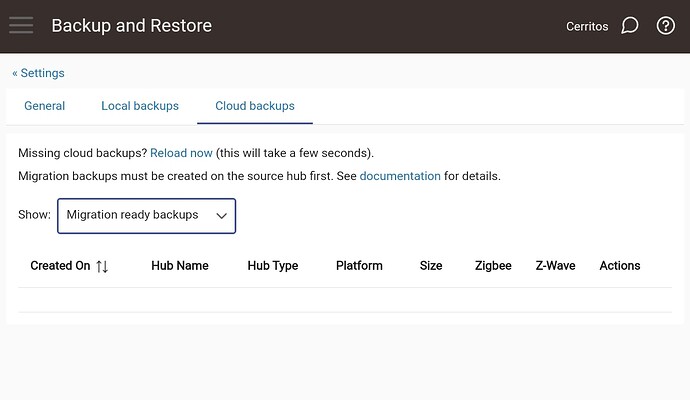Select the Cloud backups tab
The width and height of the screenshot is (690, 400).
click(x=255, y=106)
